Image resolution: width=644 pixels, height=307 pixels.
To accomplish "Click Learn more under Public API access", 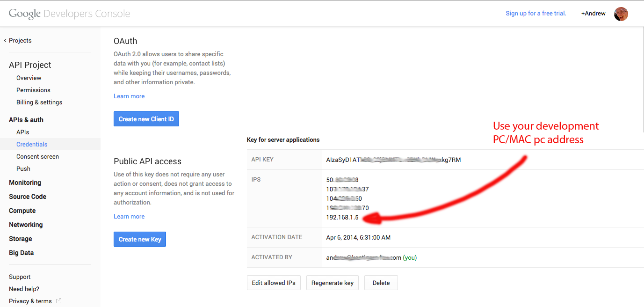I will tap(129, 216).
